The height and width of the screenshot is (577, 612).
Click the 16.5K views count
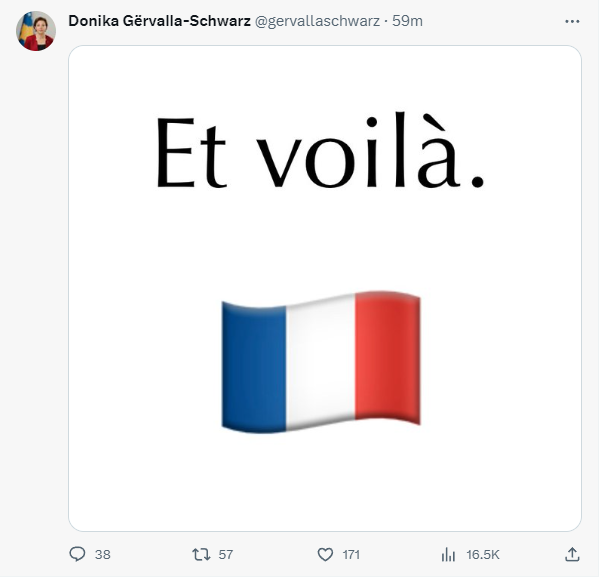483,554
